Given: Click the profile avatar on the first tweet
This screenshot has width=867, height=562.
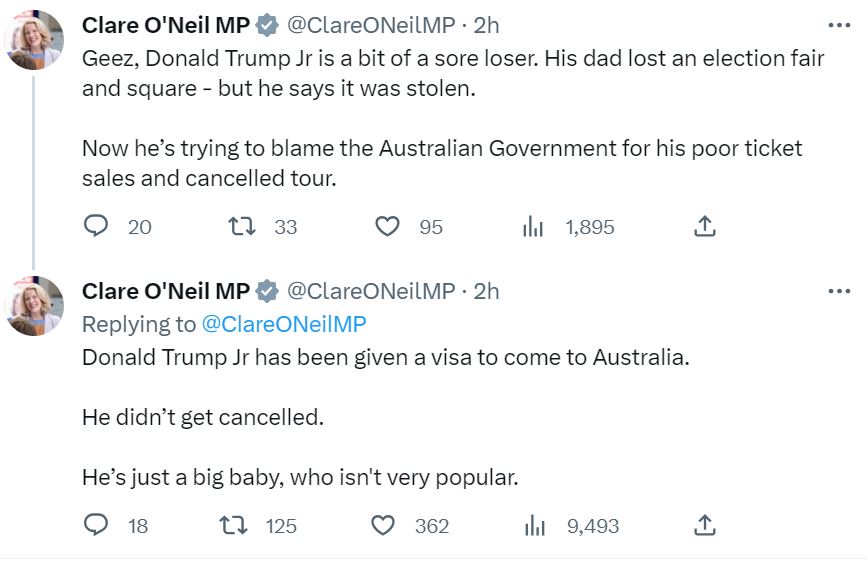Looking at the screenshot, I should click(35, 42).
